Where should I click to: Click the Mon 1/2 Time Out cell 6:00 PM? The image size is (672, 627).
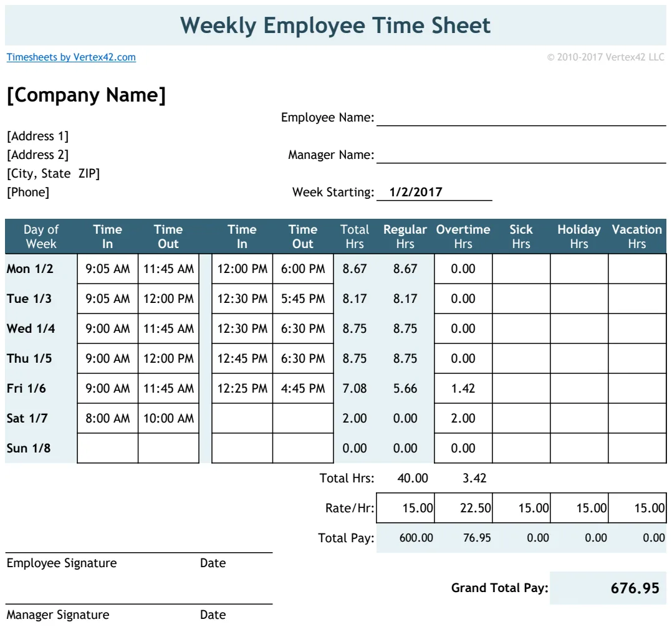coord(303,269)
